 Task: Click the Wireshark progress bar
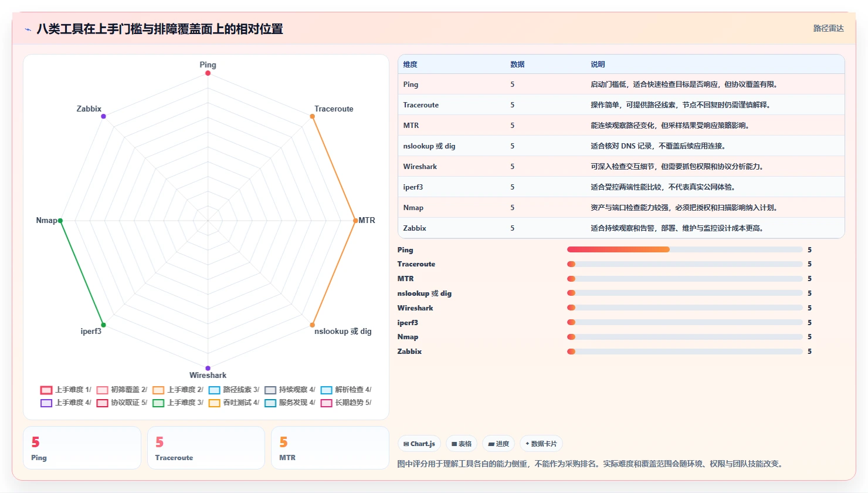coord(685,308)
